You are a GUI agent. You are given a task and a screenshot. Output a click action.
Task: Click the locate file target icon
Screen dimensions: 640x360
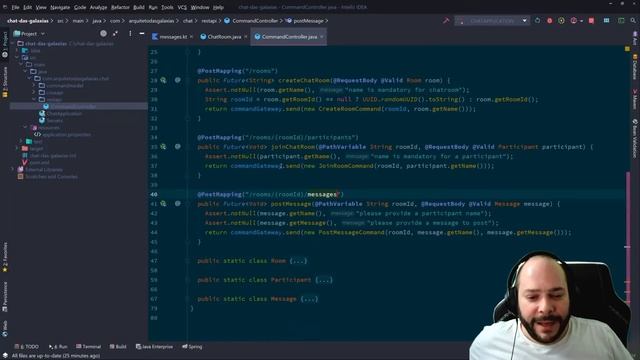[x=103, y=33]
